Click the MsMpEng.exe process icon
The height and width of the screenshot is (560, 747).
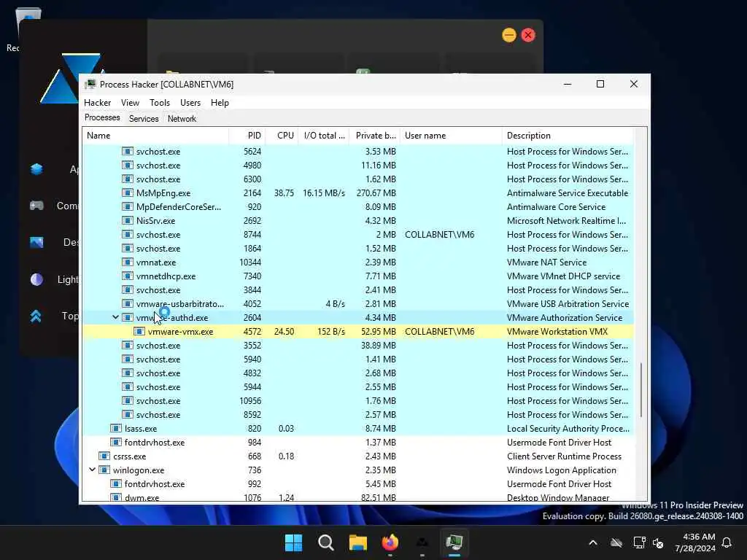tap(127, 192)
